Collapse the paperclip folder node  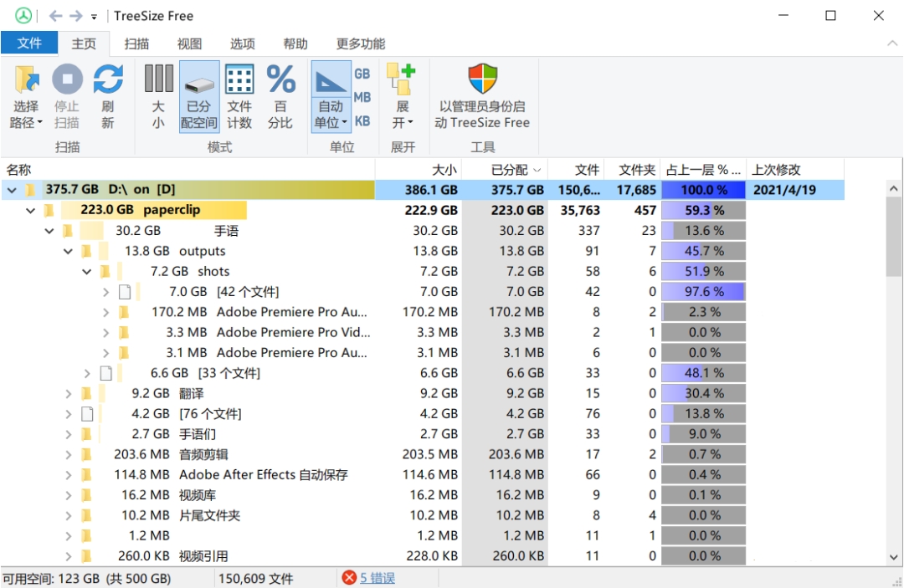pyautogui.click(x=31, y=211)
